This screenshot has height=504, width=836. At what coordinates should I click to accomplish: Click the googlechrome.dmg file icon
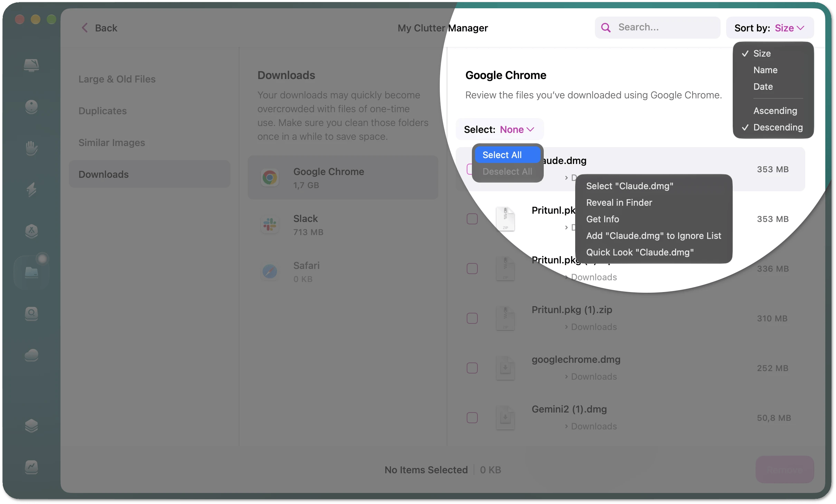tap(505, 368)
